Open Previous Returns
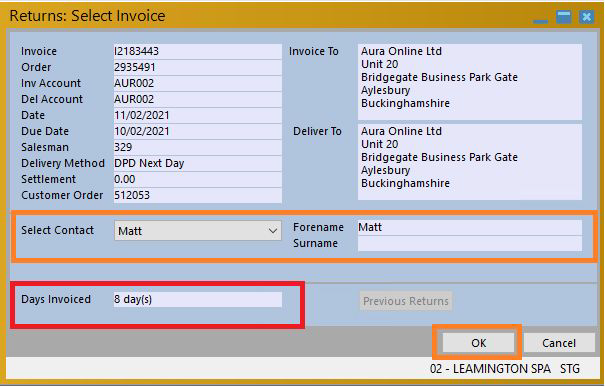This screenshot has width=605, height=387. [x=406, y=301]
